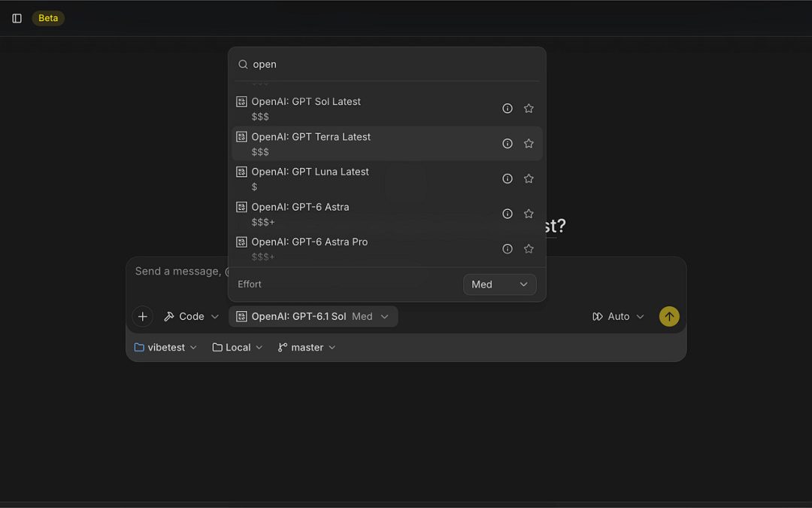Screen dimensions: 812x508
Task: Click the magnifier search icon
Action: pyautogui.click(x=243, y=64)
